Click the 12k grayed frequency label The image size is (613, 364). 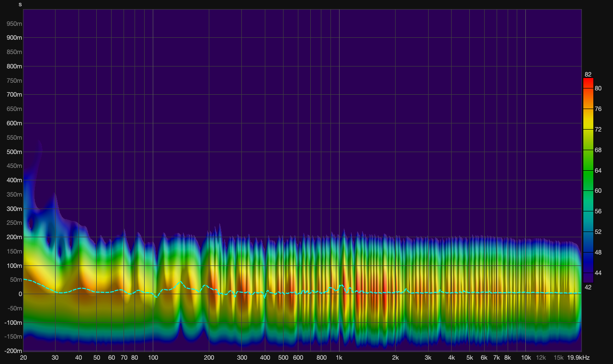click(541, 358)
